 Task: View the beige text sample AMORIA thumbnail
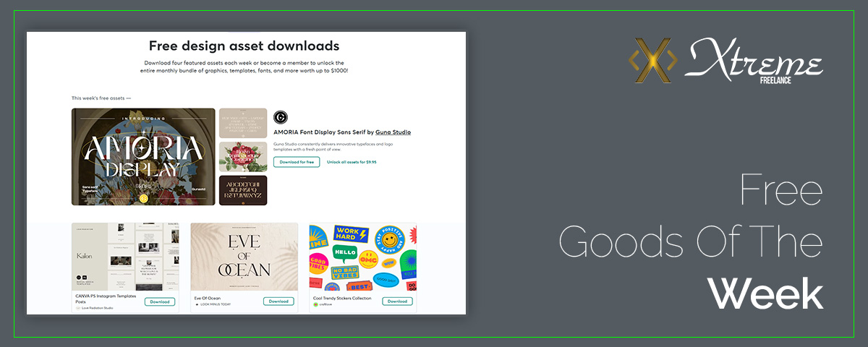243,124
